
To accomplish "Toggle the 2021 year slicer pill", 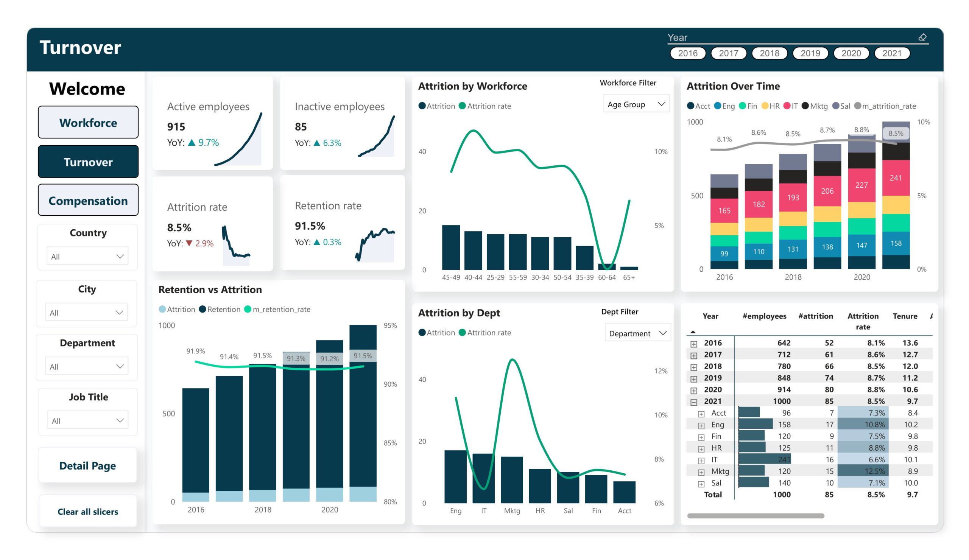I will pyautogui.click(x=892, y=53).
